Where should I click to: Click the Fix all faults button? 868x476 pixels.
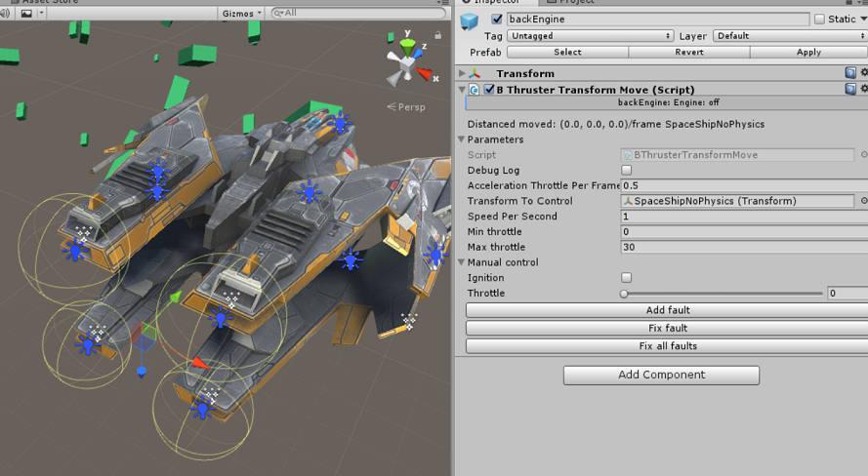[667, 346]
